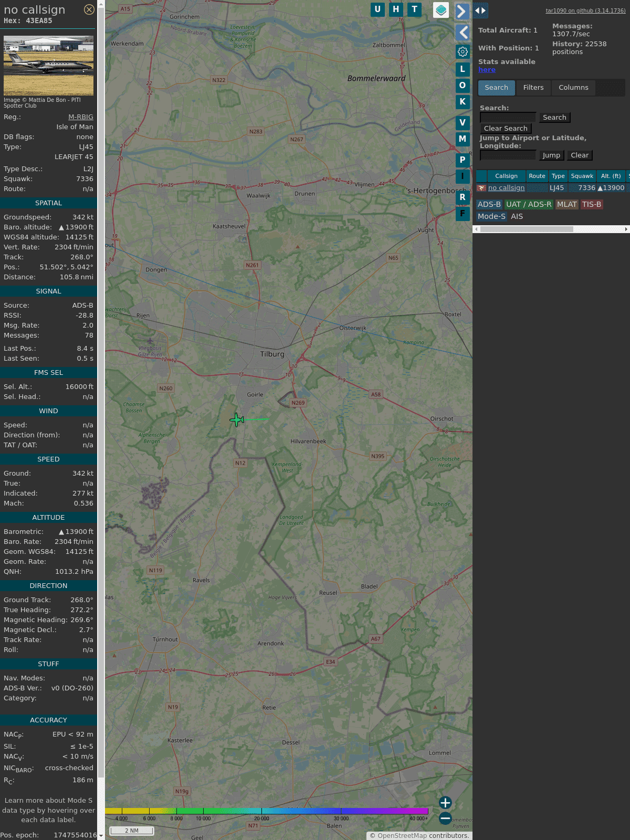Viewport: 630px width, 840px height.
Task: Toggle the sidebar with double-arrow button
Action: tap(480, 10)
